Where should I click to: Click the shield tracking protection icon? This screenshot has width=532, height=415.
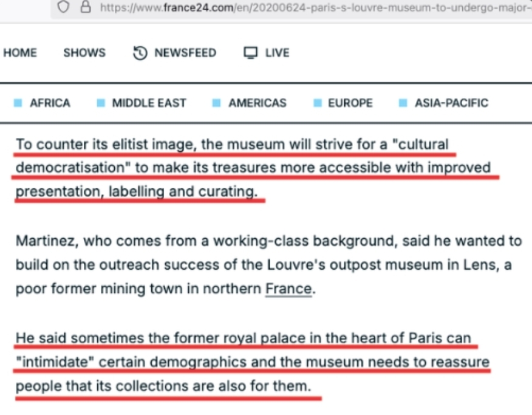[x=63, y=7]
